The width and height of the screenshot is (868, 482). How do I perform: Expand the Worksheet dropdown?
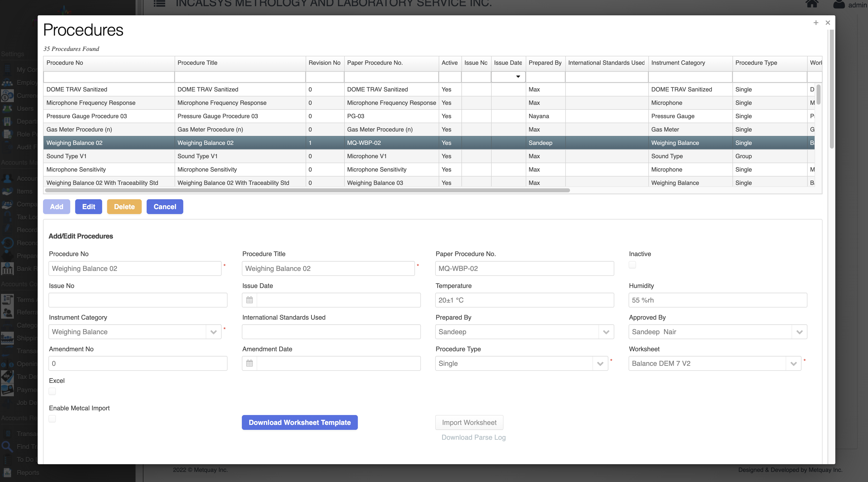tap(794, 363)
